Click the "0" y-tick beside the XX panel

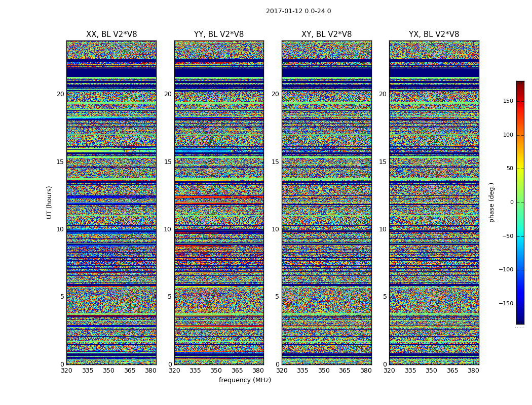coord(62,364)
